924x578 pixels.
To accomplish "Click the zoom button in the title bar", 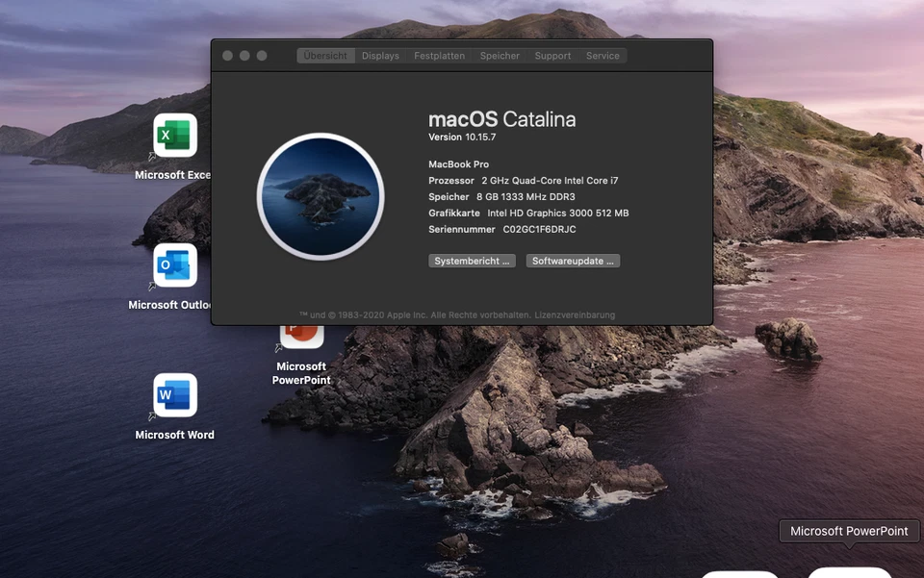I will coord(262,56).
